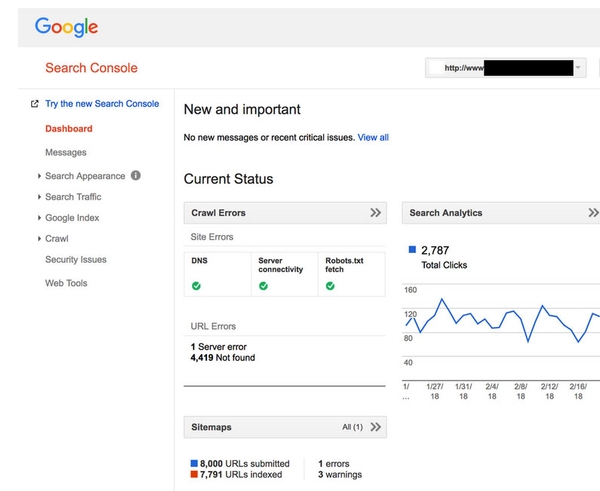Click the DNS green check icon
This screenshot has height=491, width=600.
click(x=196, y=286)
